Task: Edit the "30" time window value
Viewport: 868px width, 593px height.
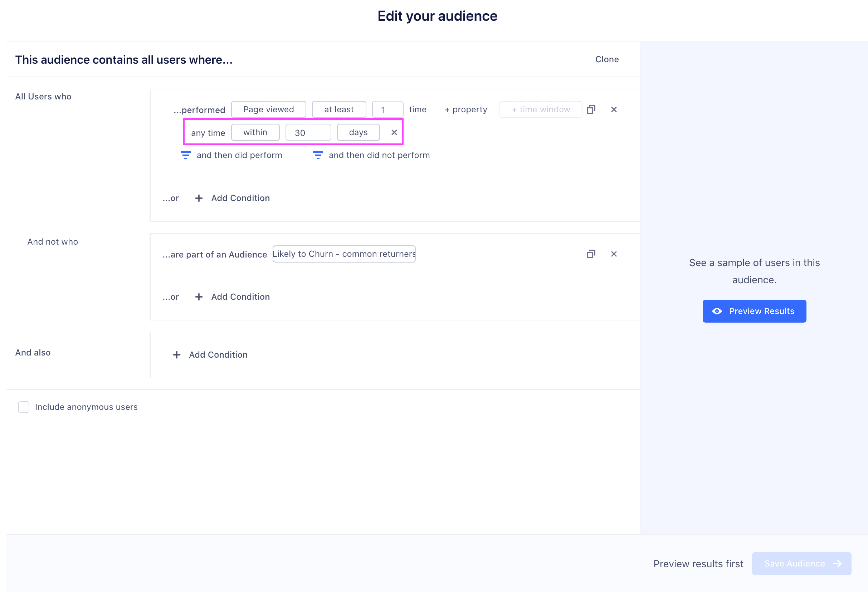Action: tap(308, 132)
